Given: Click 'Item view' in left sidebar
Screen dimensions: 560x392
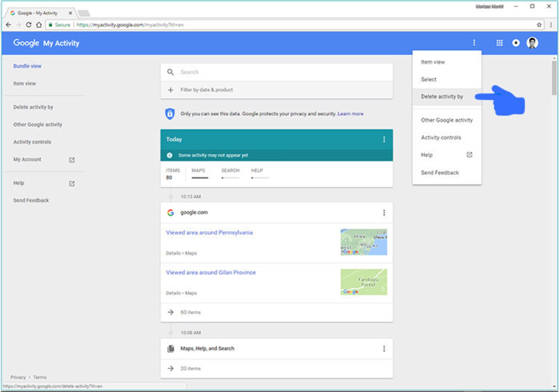Looking at the screenshot, I should (24, 83).
